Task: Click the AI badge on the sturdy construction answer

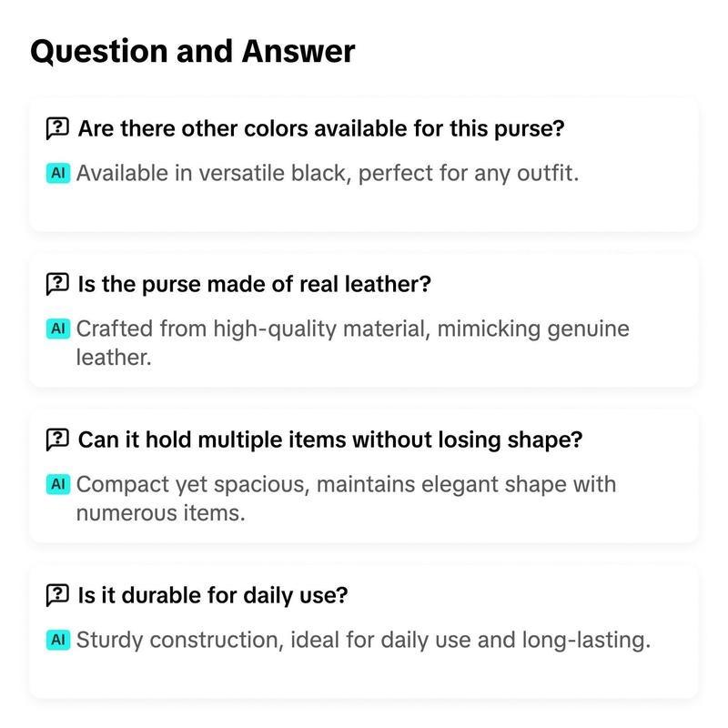Action: (x=58, y=640)
